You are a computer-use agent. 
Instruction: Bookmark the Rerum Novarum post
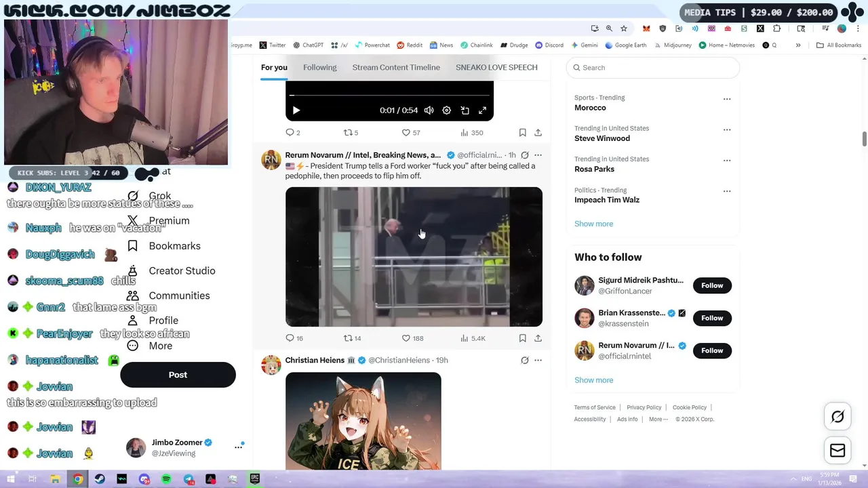pos(522,338)
